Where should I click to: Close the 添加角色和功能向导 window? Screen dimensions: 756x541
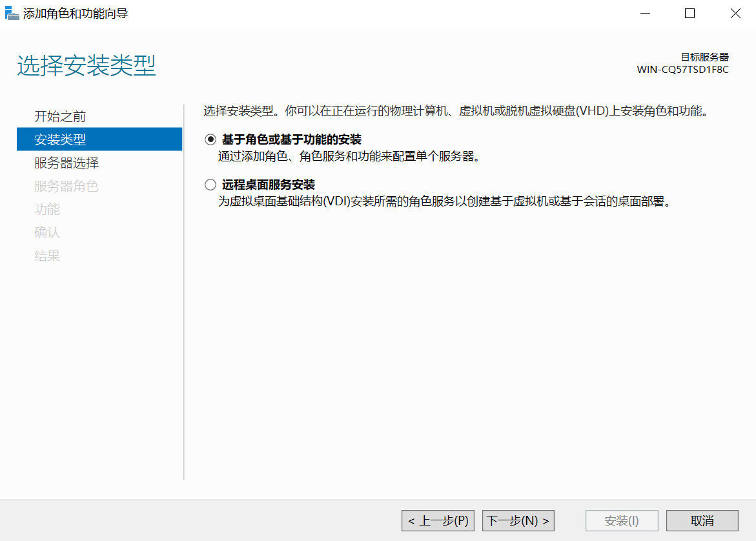pyautogui.click(x=735, y=14)
